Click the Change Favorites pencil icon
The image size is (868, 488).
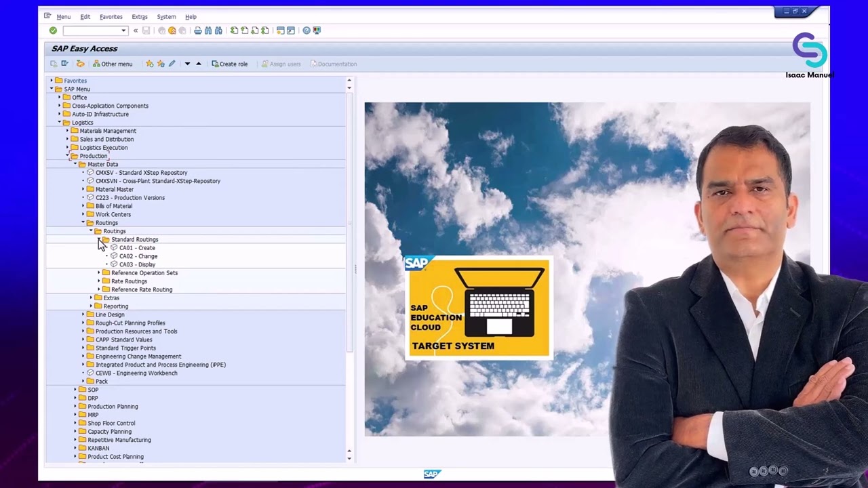point(172,64)
